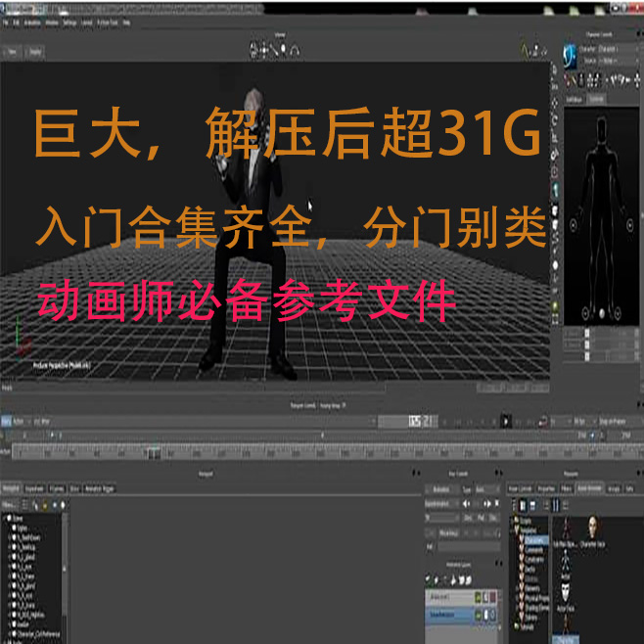Open the Properties tab in Resources

(546, 488)
